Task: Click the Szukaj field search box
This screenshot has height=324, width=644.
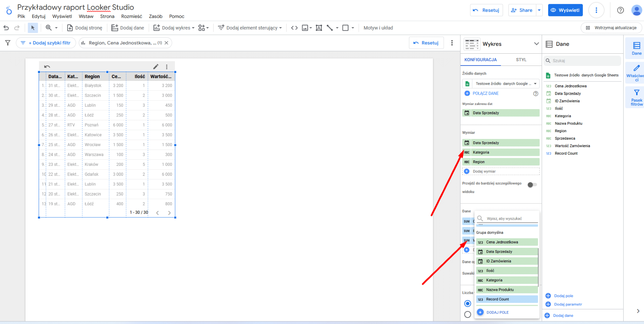Action: click(x=582, y=61)
